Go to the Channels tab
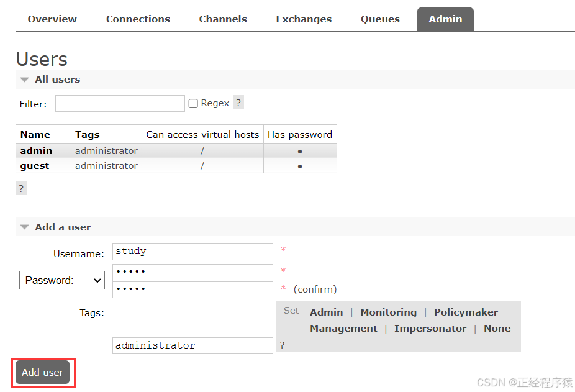Viewport: 575px width, 392px height. [223, 19]
